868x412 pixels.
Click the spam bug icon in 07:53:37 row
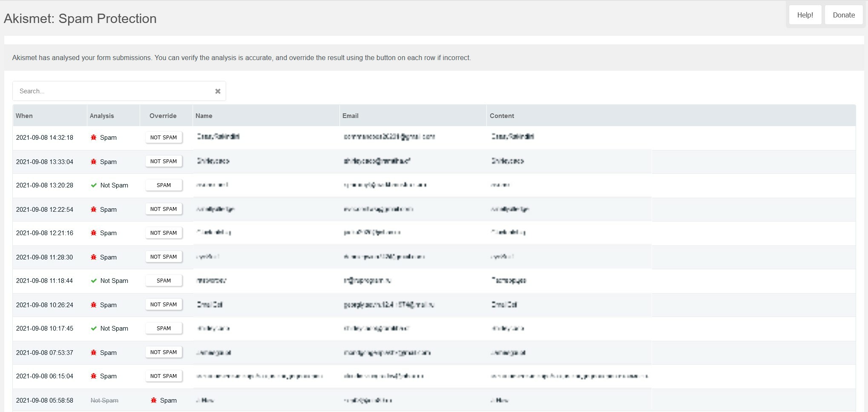coord(94,353)
